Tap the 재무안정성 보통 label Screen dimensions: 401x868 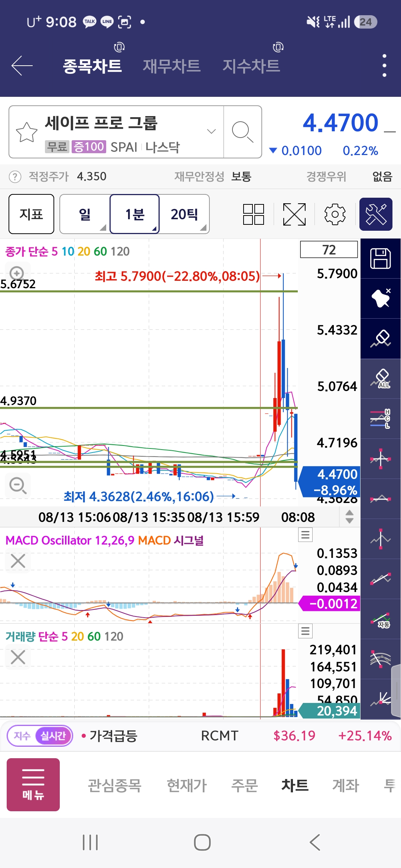click(213, 177)
